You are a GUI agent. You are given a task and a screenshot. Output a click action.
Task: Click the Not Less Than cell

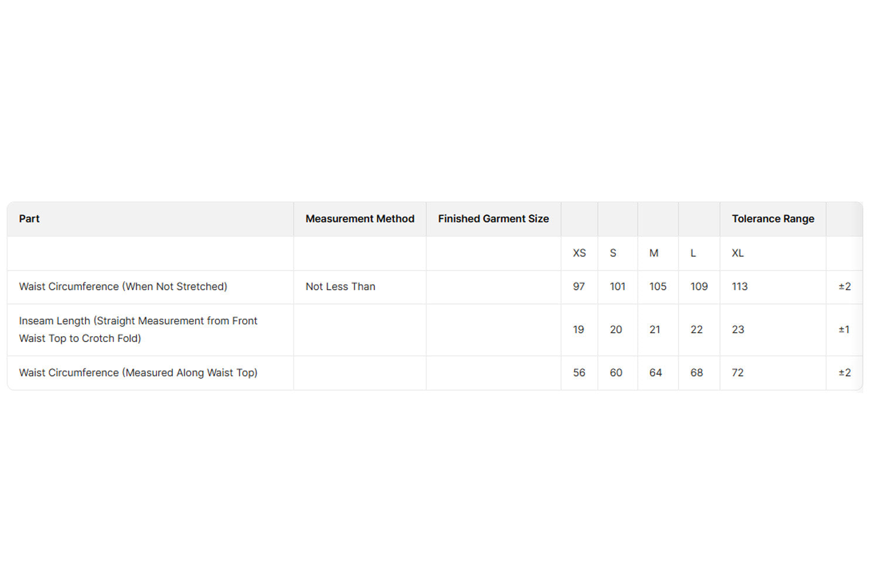click(340, 287)
